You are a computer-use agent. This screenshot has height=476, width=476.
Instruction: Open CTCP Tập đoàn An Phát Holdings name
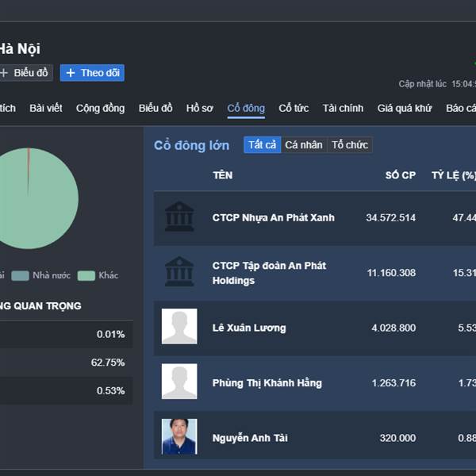269,273
